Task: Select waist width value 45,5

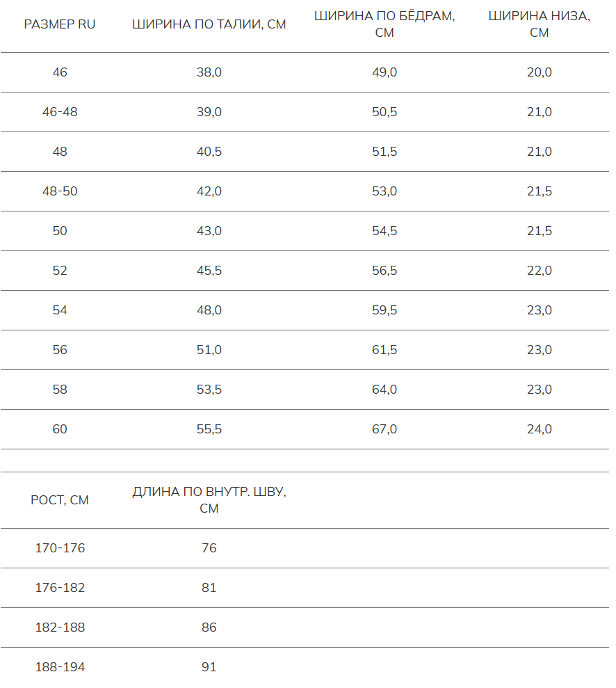Action: pos(209,271)
